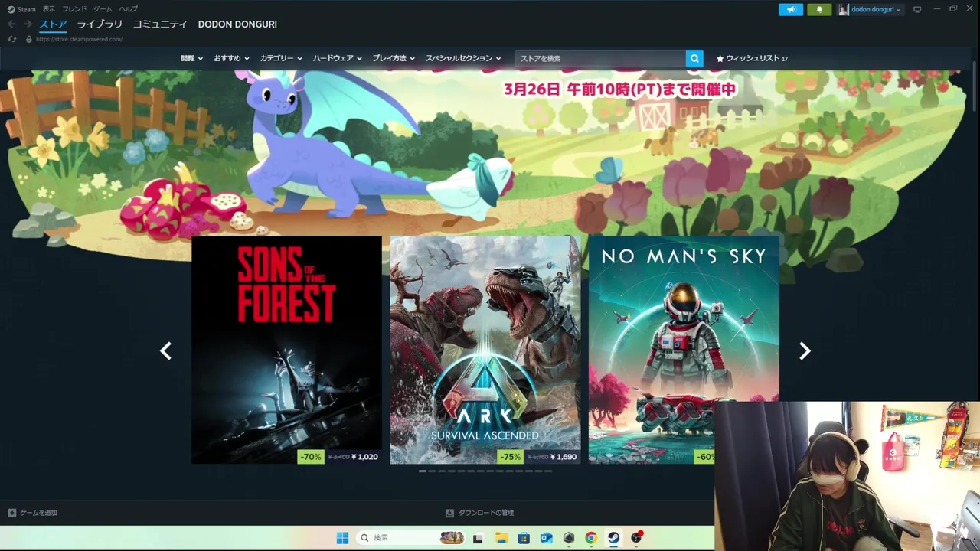The height and width of the screenshot is (551, 980).
Task: Click the Steam taskbar icon
Action: (x=614, y=538)
